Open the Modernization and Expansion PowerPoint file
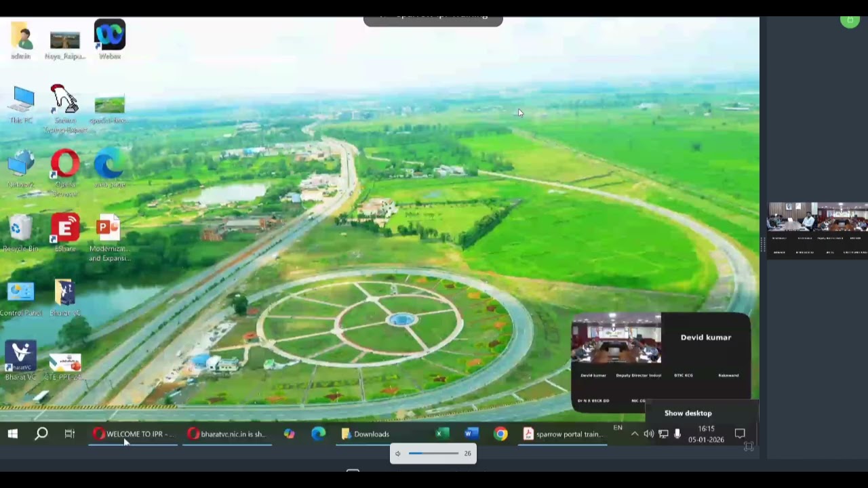Image resolution: width=868 pixels, height=488 pixels. [x=109, y=238]
